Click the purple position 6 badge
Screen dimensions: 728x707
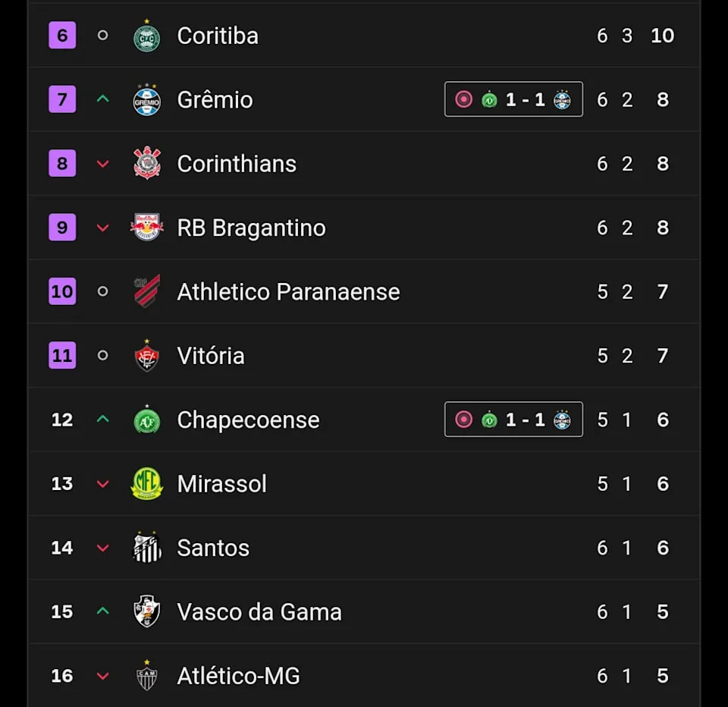click(62, 36)
